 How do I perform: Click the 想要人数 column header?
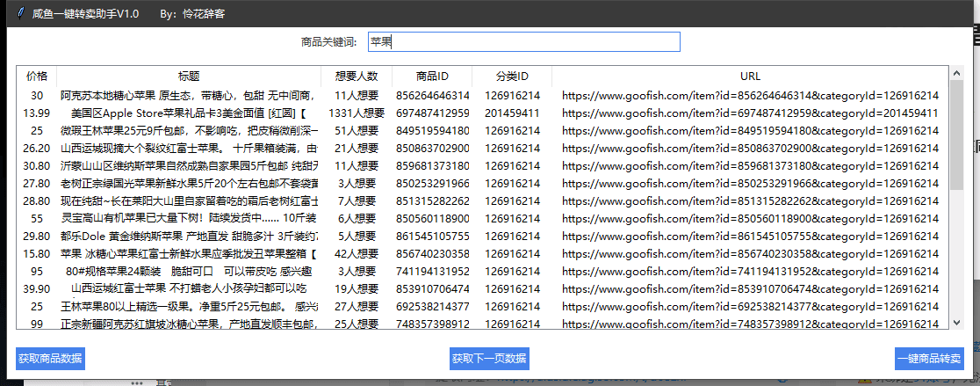(x=356, y=76)
